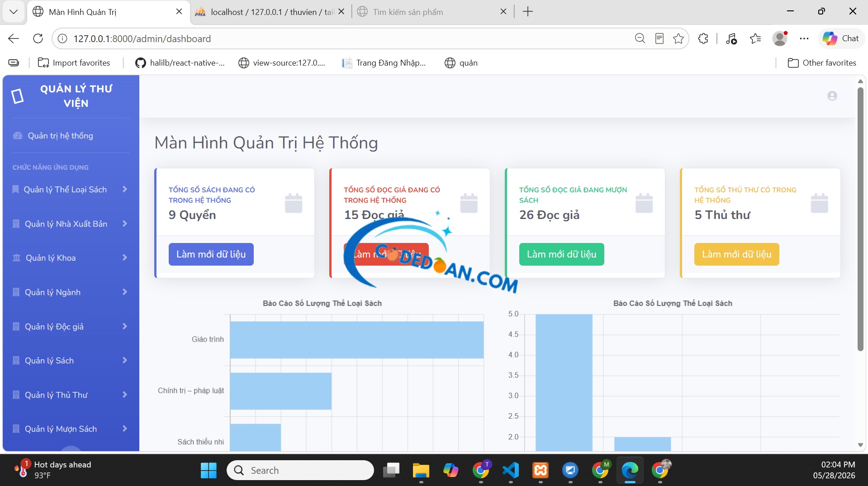Click the icon next to Quản lý Ngành

(16, 292)
